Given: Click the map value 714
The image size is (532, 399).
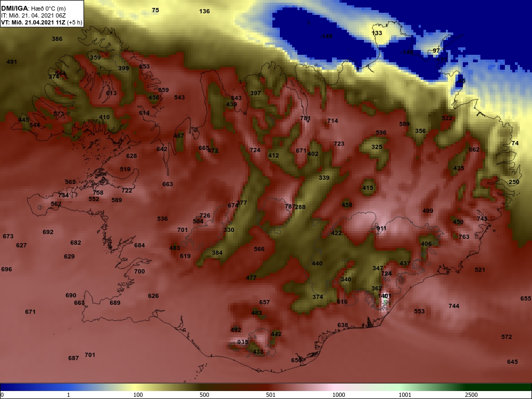Looking at the screenshot, I should coord(332,120).
